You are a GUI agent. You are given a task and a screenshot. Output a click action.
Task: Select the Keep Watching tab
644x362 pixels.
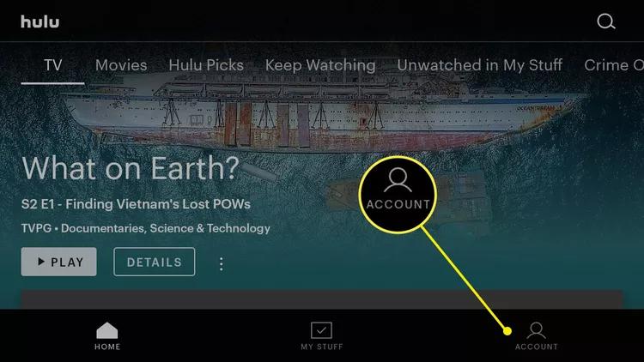pyautogui.click(x=320, y=66)
